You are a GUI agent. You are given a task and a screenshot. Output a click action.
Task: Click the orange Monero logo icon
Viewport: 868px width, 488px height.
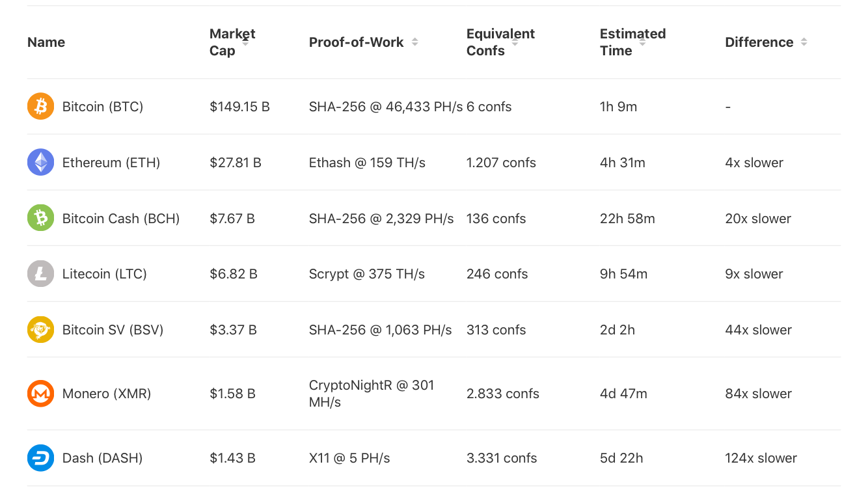pos(41,394)
